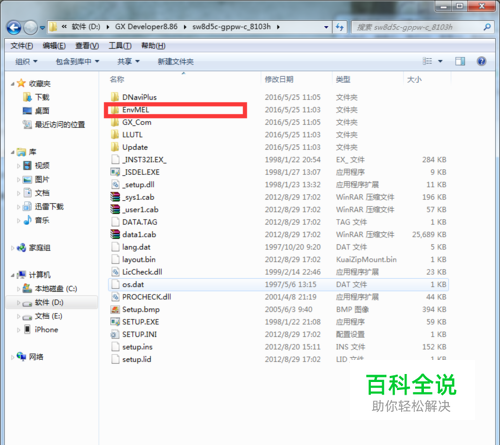500x445 pixels.
Task: Open 本地磁盘 (C:) drive
Action: [x=56, y=289]
